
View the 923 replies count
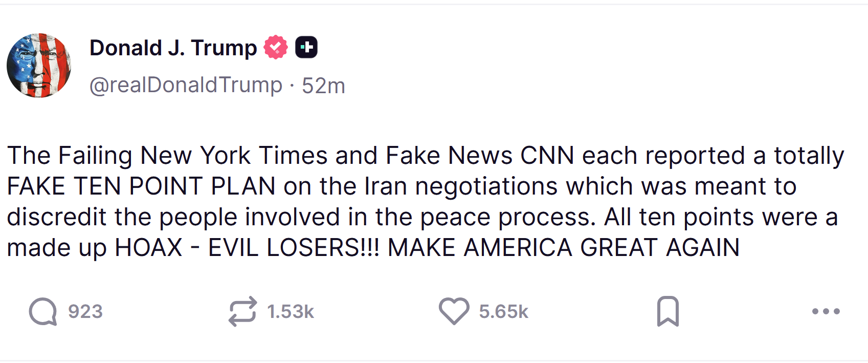click(x=85, y=312)
